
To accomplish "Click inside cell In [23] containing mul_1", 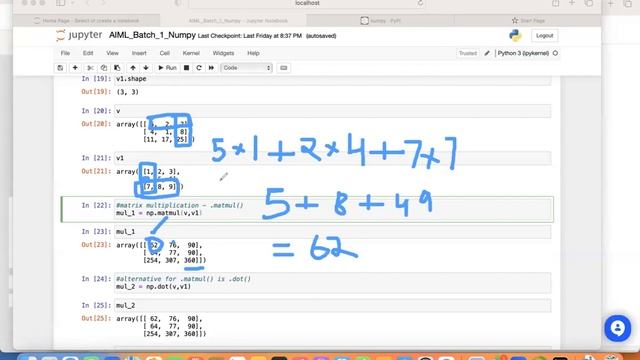I will (x=332, y=232).
